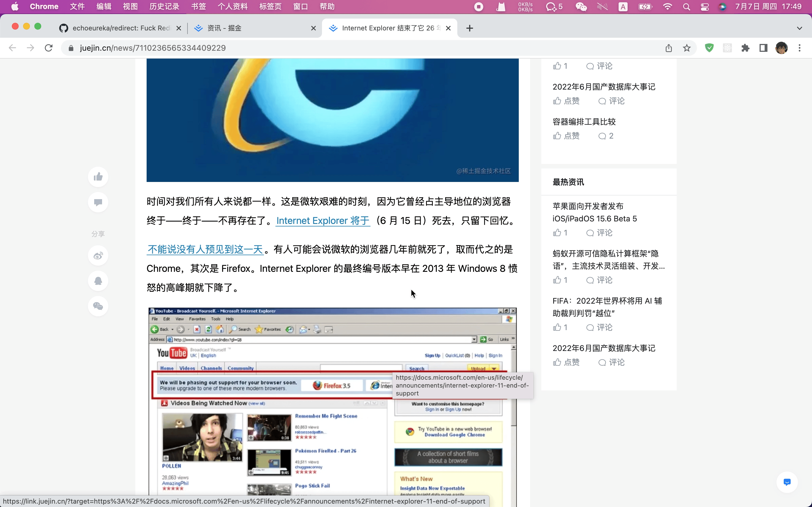Expand the tab search chevron
812x507 pixels.
799,28
